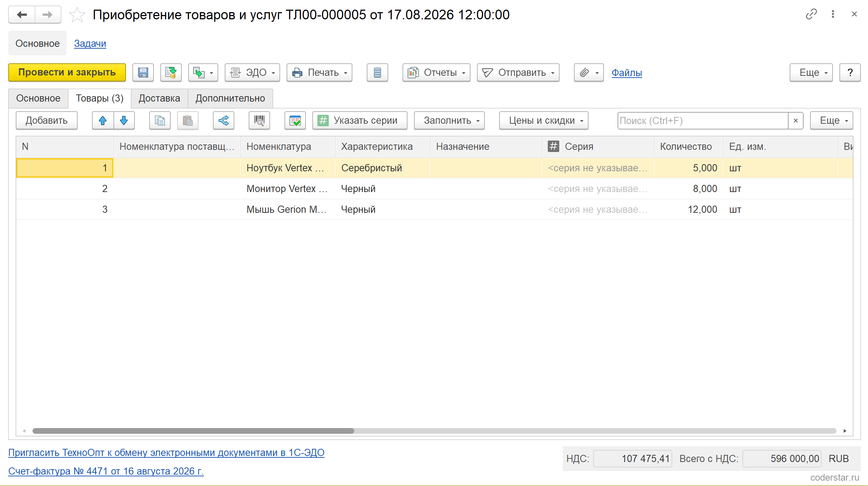Open create-based-on dropdown icon
The height and width of the screenshot is (486, 868).
coord(203,73)
